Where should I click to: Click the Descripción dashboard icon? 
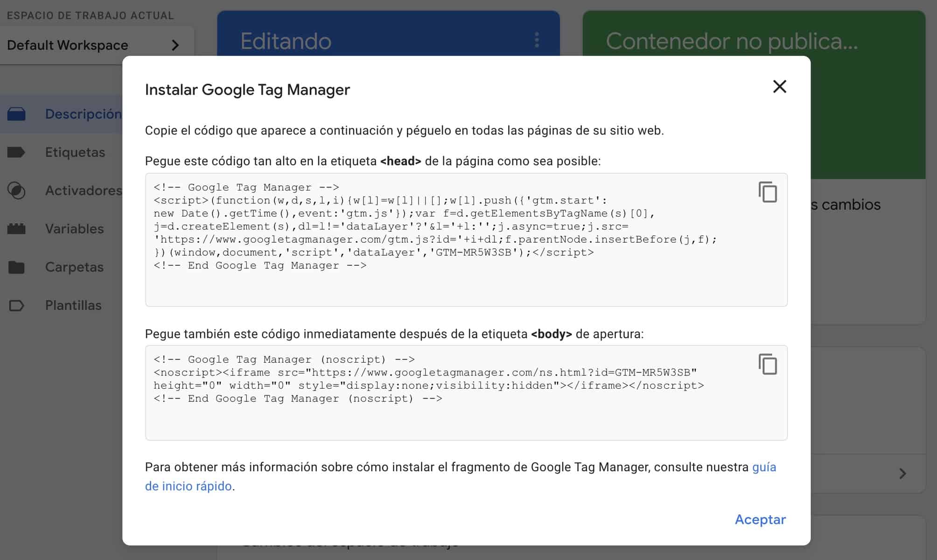coord(16,114)
